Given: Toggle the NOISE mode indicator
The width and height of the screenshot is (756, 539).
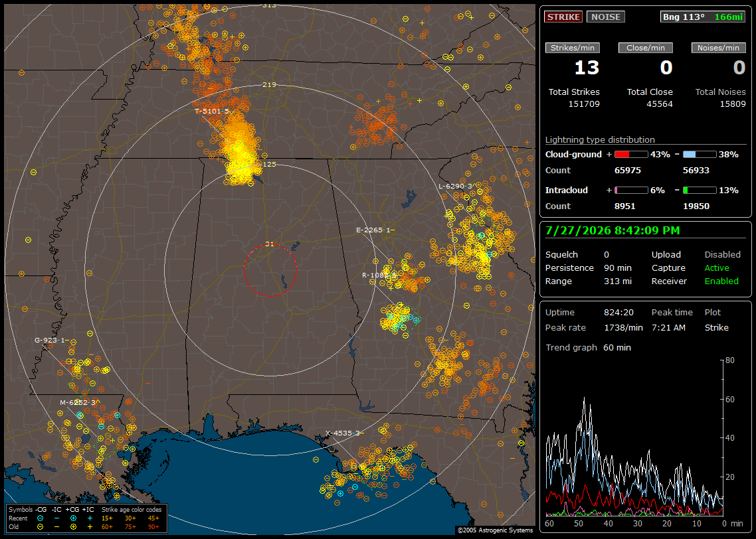Looking at the screenshot, I should 606,17.
